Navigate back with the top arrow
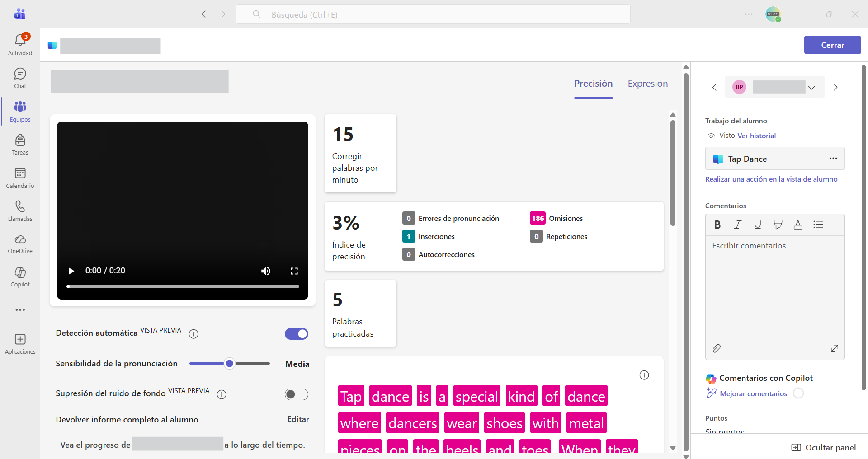The width and height of the screenshot is (868, 459). (204, 14)
